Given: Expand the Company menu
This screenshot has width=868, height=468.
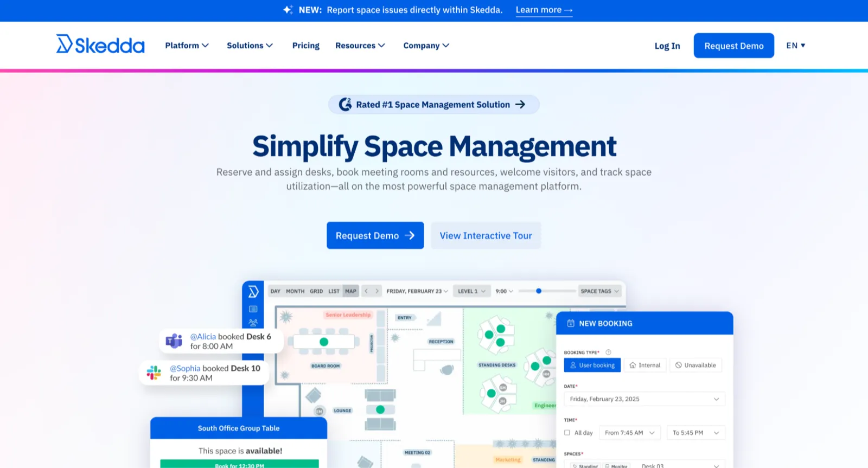Looking at the screenshot, I should click(426, 46).
